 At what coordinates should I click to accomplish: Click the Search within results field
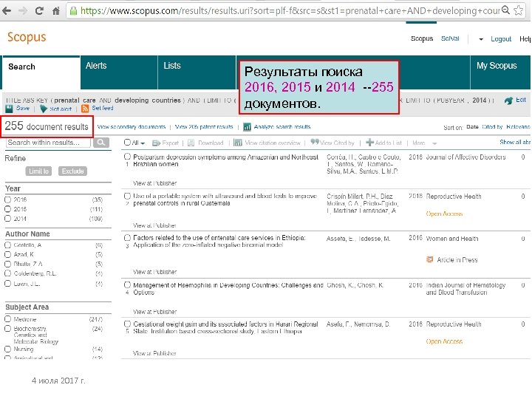[x=48, y=143]
